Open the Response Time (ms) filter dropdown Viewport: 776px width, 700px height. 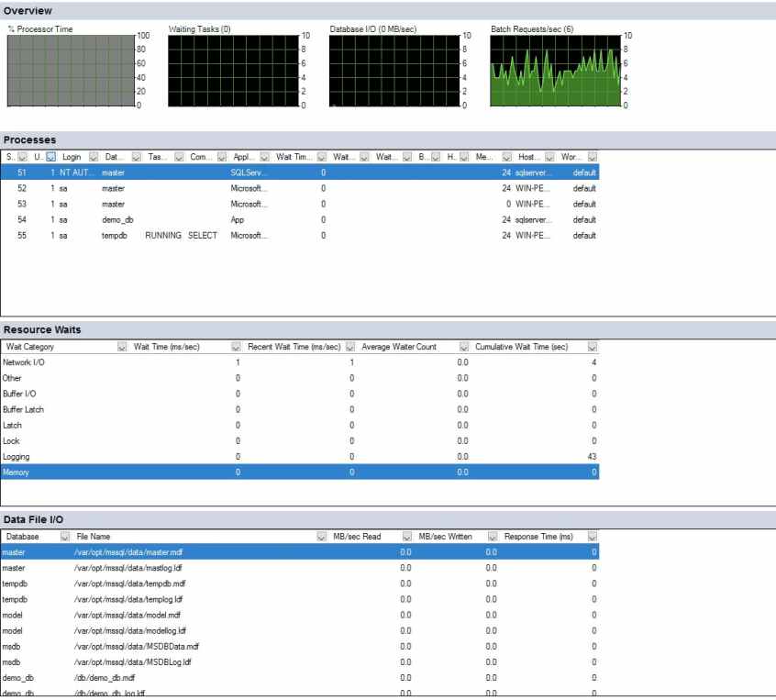pos(592,537)
